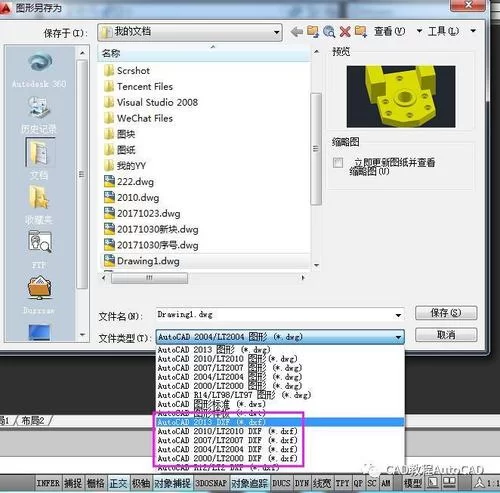This screenshot has height=493, width=500.
Task: Enable 立即更新图纸并查看缩略图 checkbox
Action: (x=338, y=163)
